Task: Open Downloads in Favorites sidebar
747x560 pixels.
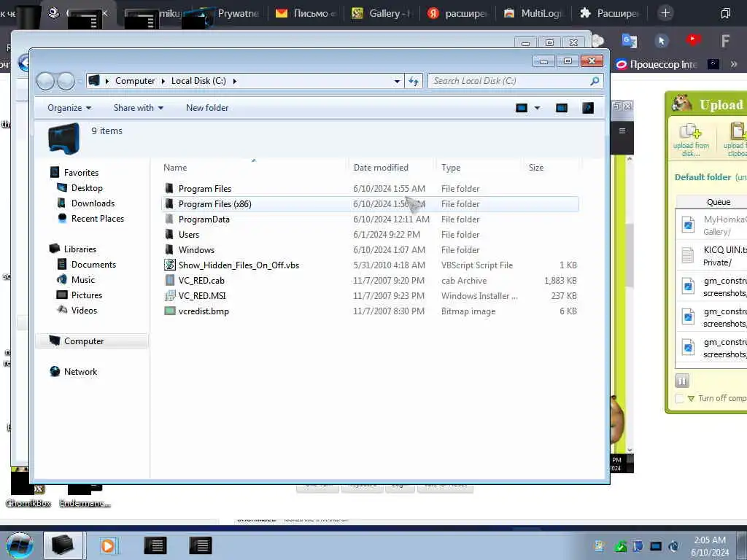Action: pos(93,203)
